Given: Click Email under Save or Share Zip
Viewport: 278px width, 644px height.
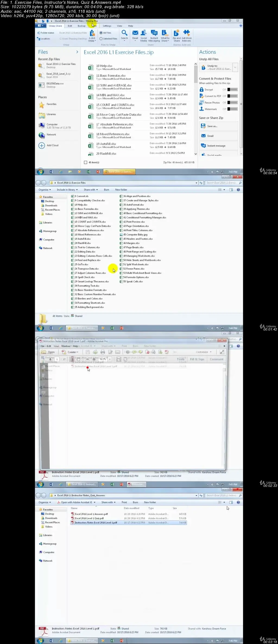Looking at the screenshot, I should coord(219,136).
